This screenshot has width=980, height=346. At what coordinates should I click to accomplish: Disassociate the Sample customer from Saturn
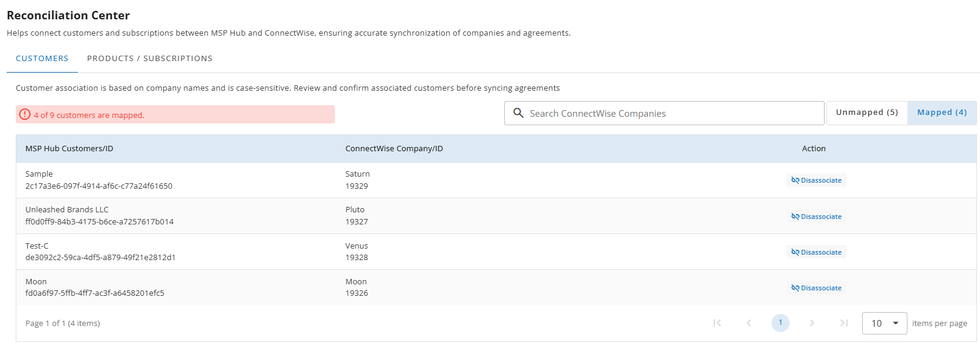coord(816,180)
